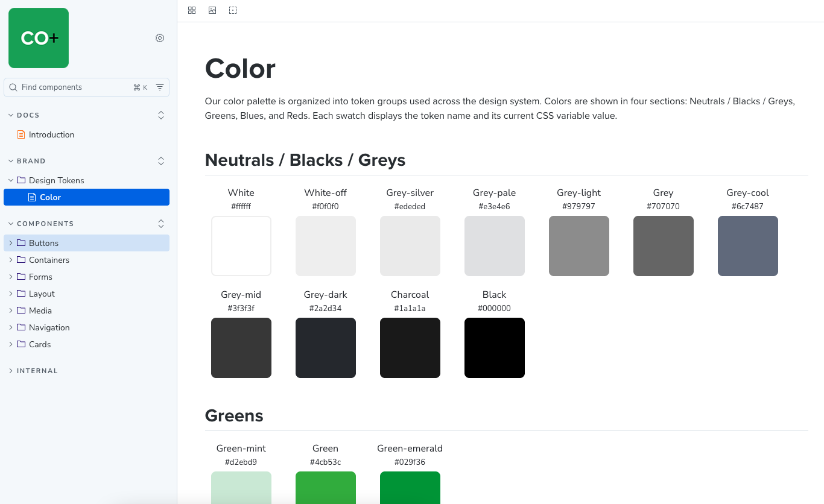Viewport: 824px width, 504px height.
Task: Click the Design Tokens folder icon
Action: (22, 180)
